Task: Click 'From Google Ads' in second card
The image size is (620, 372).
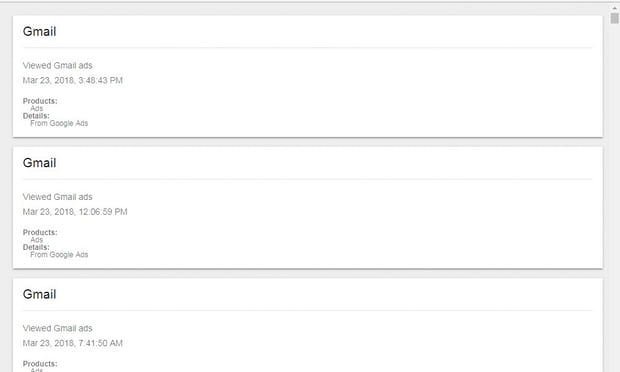Action: [x=59, y=255]
